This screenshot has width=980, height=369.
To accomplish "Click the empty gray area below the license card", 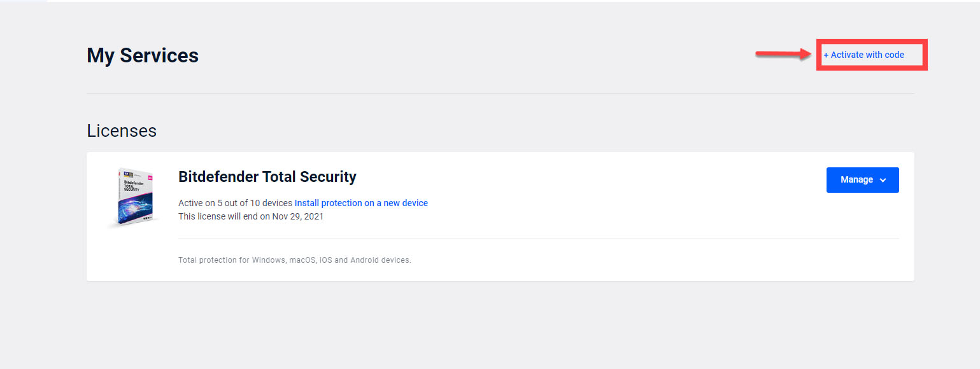I will point(501,326).
